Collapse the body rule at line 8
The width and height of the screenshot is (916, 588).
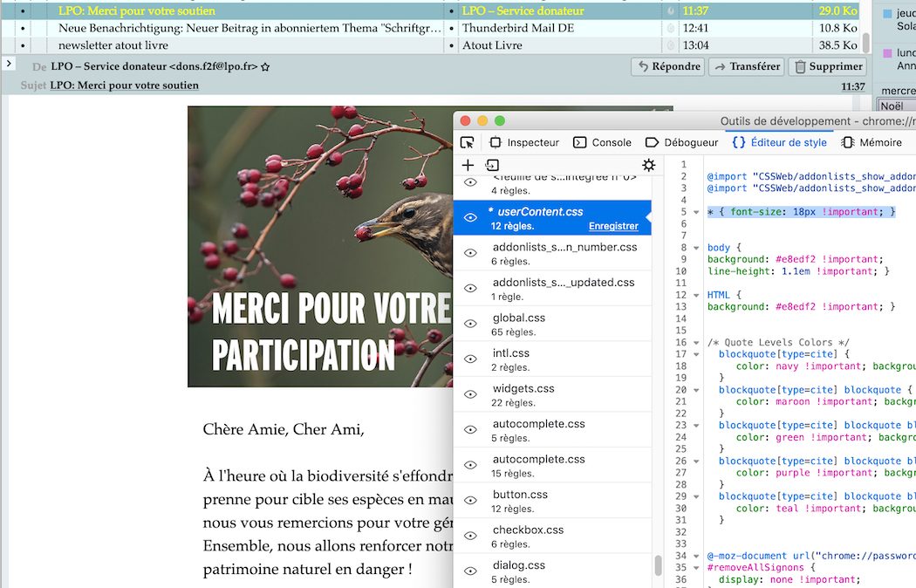point(695,248)
